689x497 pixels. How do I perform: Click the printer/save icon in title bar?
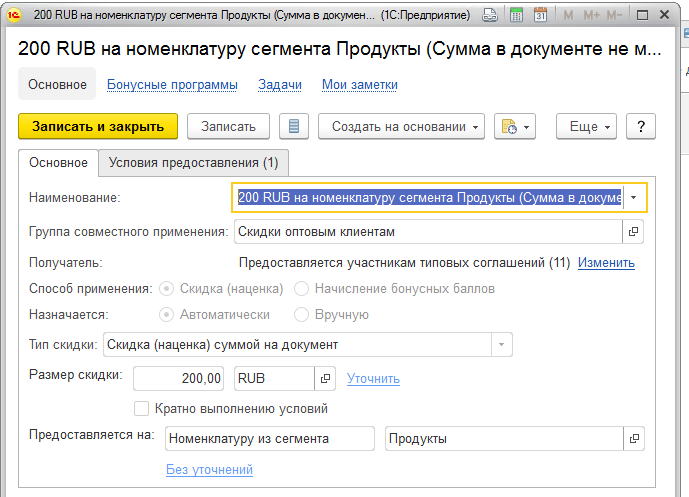click(x=490, y=15)
